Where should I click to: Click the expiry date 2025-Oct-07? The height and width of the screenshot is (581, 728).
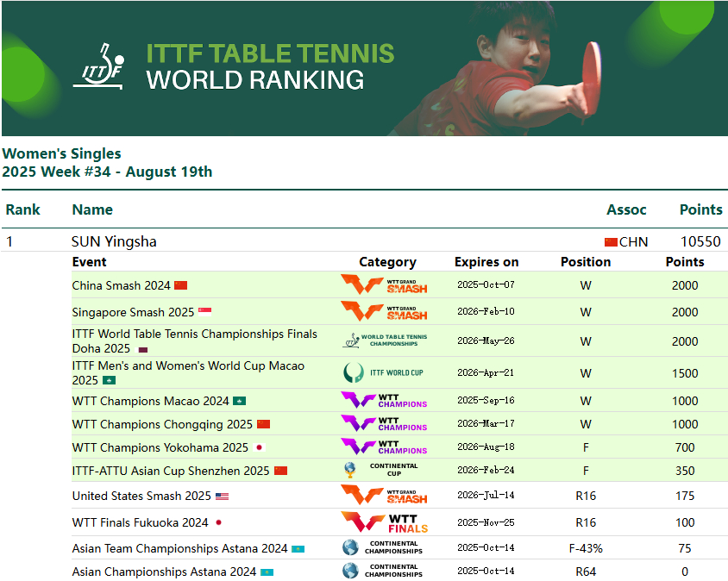pos(486,284)
